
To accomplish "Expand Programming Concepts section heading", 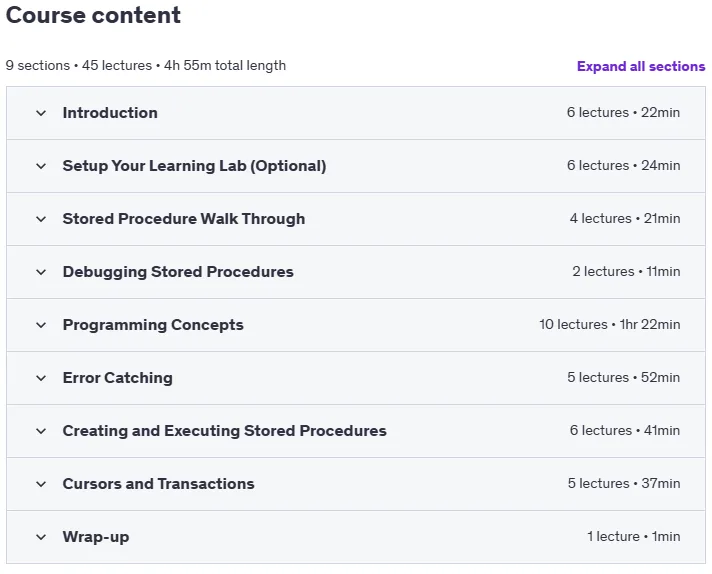I will [x=153, y=325].
